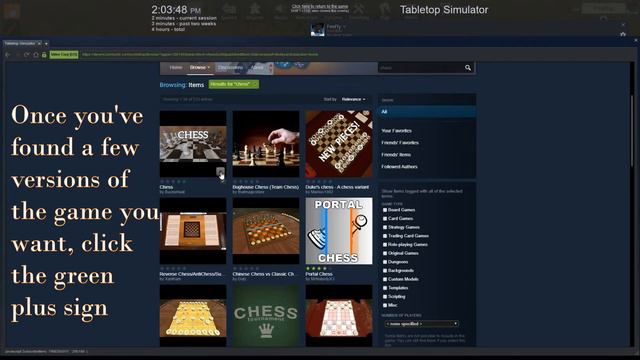The height and width of the screenshot is (360, 640).
Task: Open the Chinese Chess vs Classic thumbnail
Action: click(266, 231)
